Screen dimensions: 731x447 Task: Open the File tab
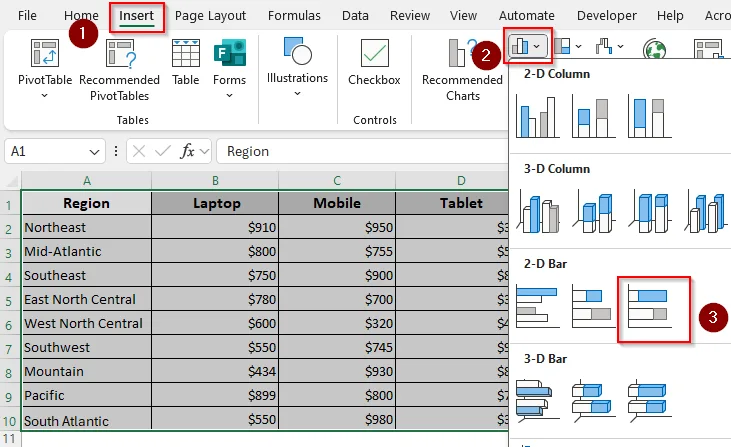27,15
